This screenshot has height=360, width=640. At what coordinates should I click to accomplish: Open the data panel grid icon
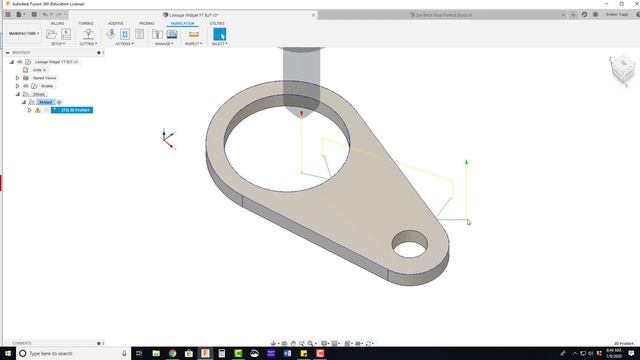pyautogui.click(x=8, y=14)
